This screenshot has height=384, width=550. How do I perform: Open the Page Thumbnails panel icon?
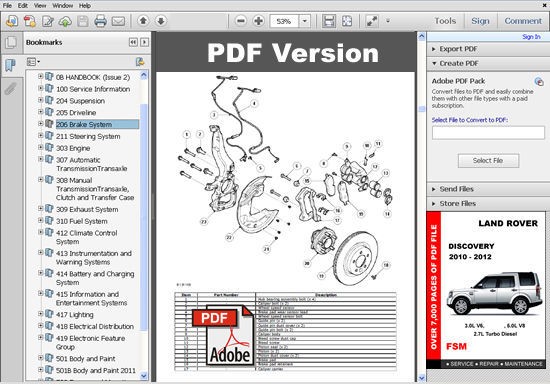(11, 43)
